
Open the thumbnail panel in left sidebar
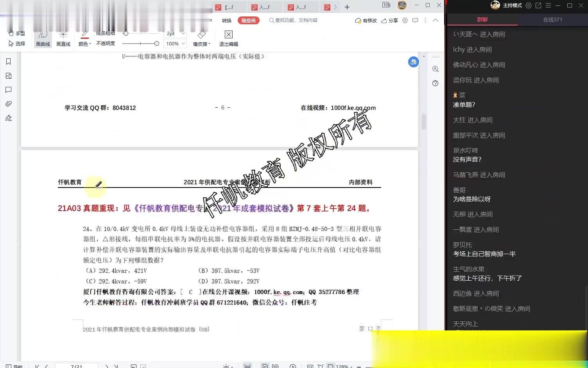click(8, 76)
